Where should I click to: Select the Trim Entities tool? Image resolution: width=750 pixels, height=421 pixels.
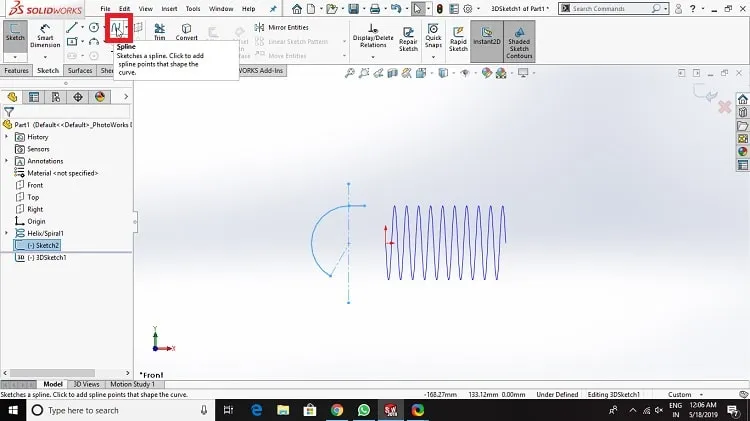point(160,32)
